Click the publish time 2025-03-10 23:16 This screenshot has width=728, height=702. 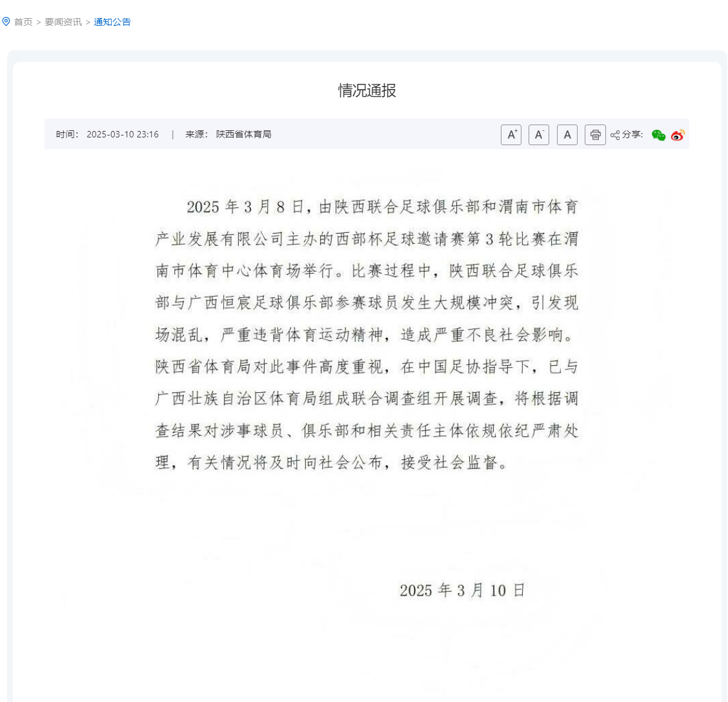(123, 134)
